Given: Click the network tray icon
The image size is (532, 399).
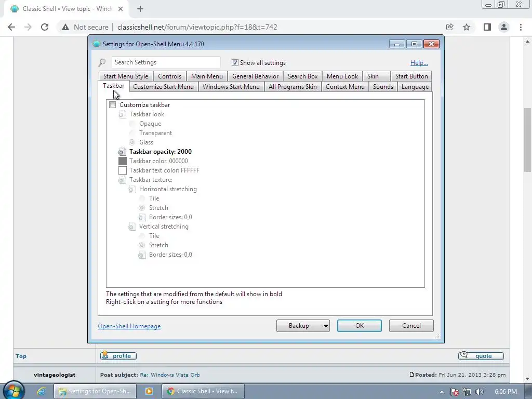Looking at the screenshot, I should click(467, 392).
